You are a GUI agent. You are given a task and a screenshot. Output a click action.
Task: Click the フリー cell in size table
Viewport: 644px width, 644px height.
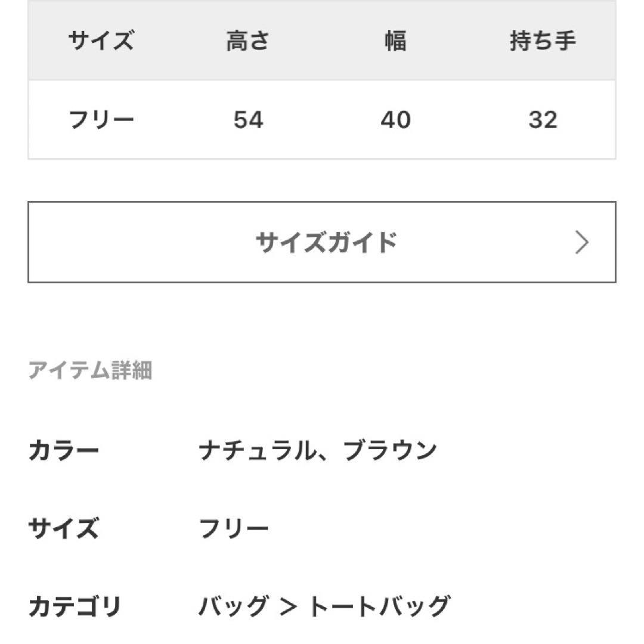point(101,120)
